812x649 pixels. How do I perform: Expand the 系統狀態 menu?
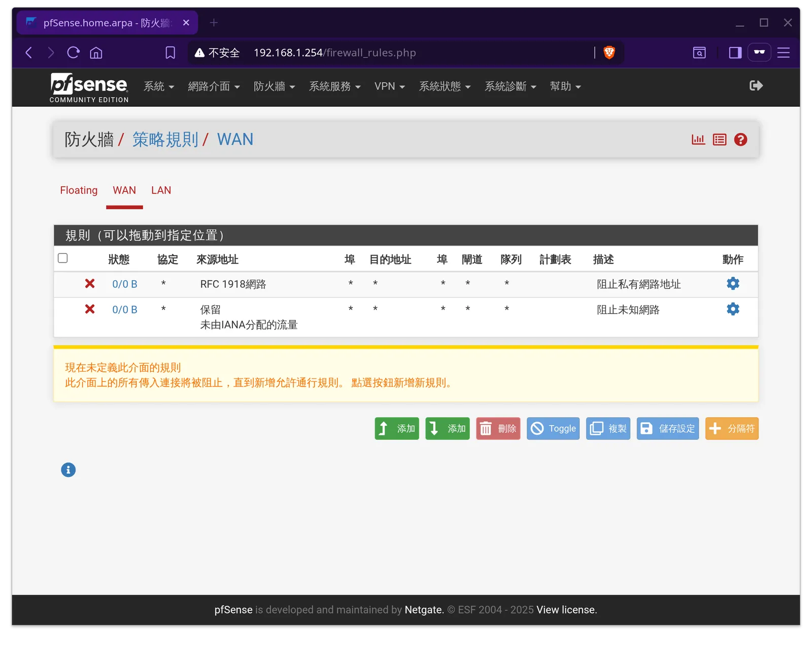[445, 86]
